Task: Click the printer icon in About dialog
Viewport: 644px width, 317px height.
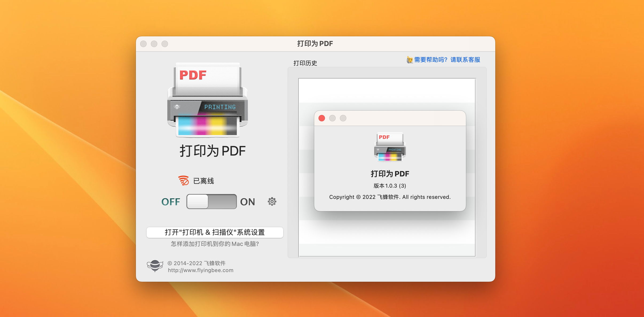Action: pos(390,147)
